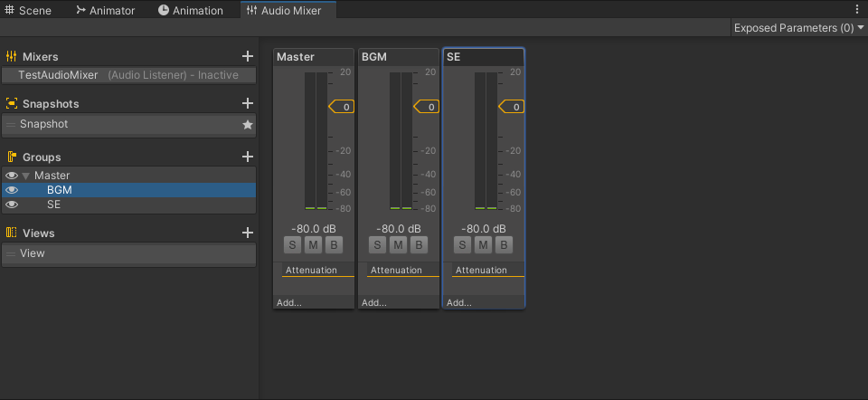868x400 pixels.
Task: Switch to the Scene tab
Action: coord(28,10)
